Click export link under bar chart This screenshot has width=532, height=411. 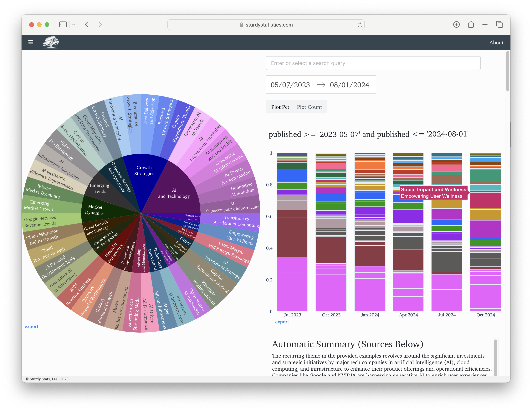(282, 322)
